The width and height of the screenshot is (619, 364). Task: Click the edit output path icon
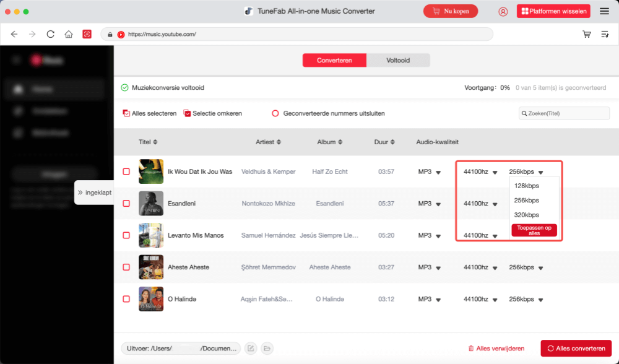point(251,349)
